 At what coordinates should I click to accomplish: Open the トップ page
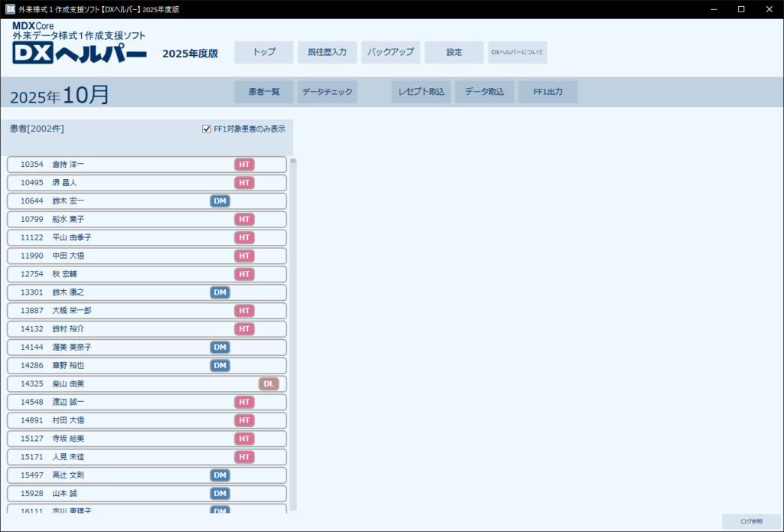264,52
